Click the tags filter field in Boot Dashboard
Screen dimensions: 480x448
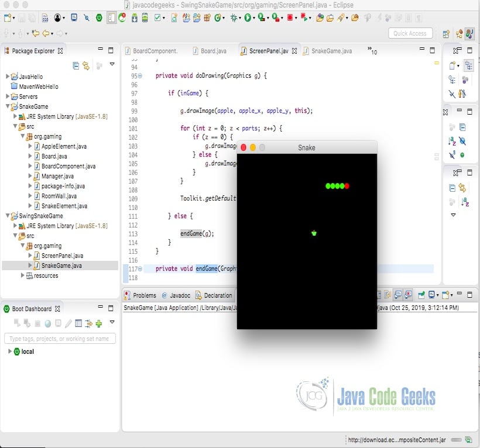(x=59, y=338)
